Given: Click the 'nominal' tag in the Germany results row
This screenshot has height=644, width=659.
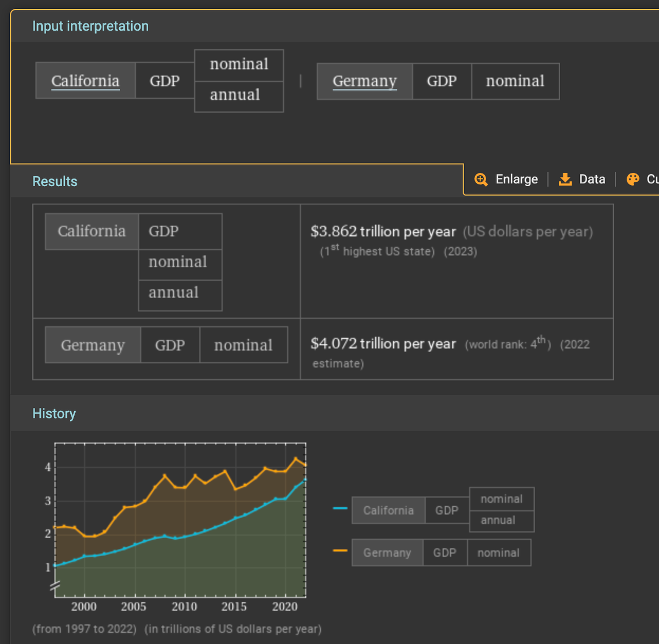Looking at the screenshot, I should (x=243, y=345).
